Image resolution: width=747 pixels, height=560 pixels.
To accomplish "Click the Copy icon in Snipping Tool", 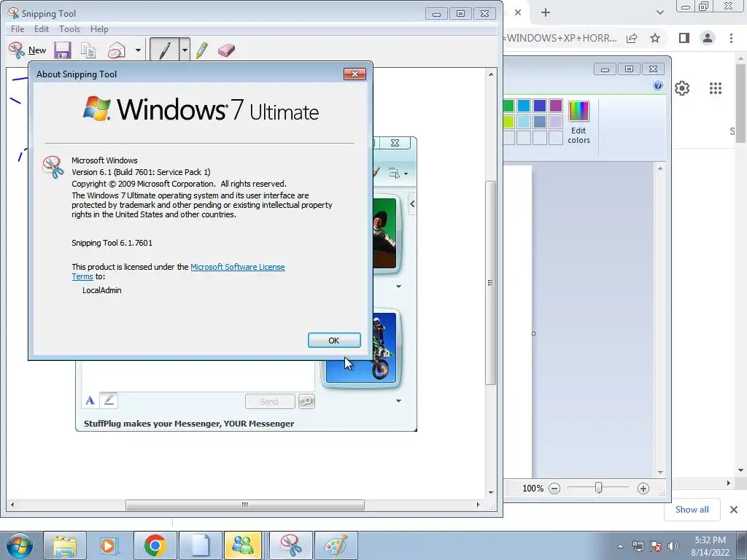I will pos(88,50).
